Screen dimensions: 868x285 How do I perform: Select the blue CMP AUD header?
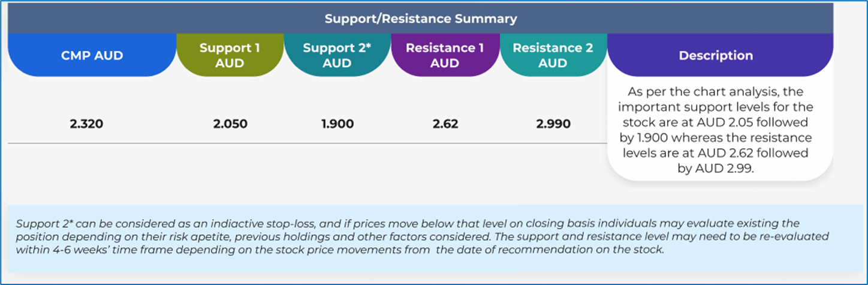[92, 55]
